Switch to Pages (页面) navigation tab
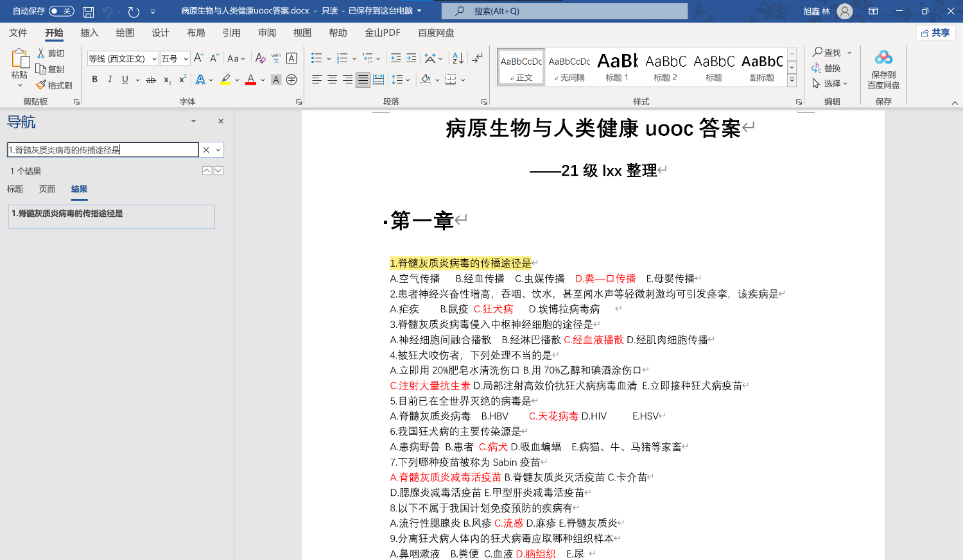Screen dimensions: 963x560 (x=47, y=189)
